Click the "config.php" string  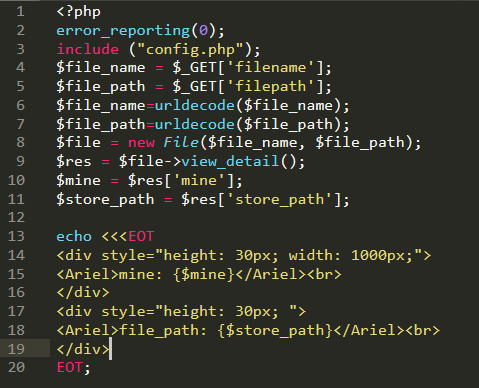coord(190,49)
